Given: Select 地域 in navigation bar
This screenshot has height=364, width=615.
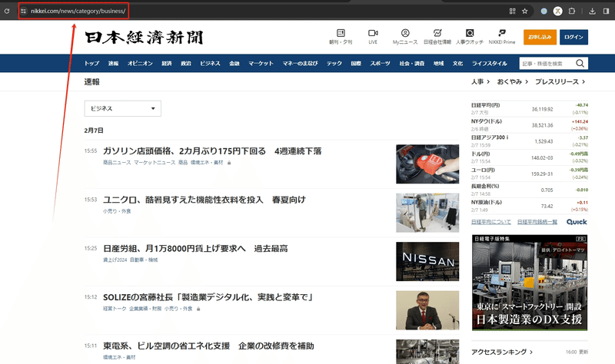Looking at the screenshot, I should [x=438, y=63].
